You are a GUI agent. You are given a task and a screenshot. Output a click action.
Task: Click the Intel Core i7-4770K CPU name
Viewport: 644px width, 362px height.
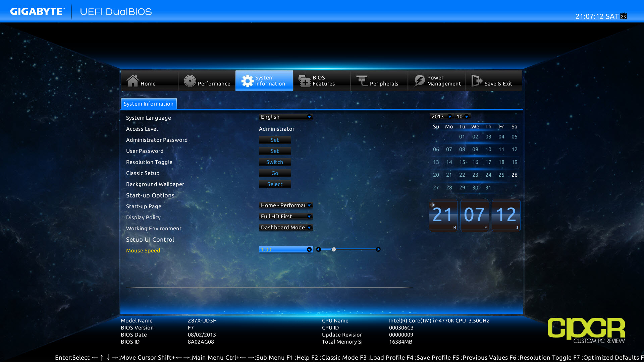[439, 321]
